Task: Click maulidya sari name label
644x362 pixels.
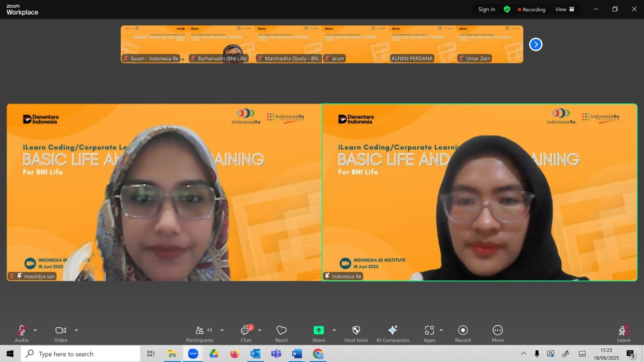Action: [39, 276]
